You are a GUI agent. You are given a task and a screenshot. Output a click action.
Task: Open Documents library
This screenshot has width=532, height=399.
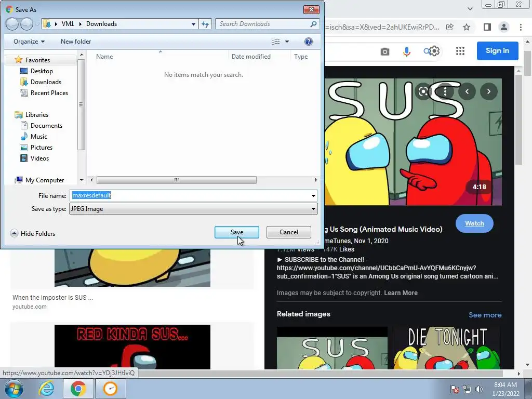click(x=46, y=126)
